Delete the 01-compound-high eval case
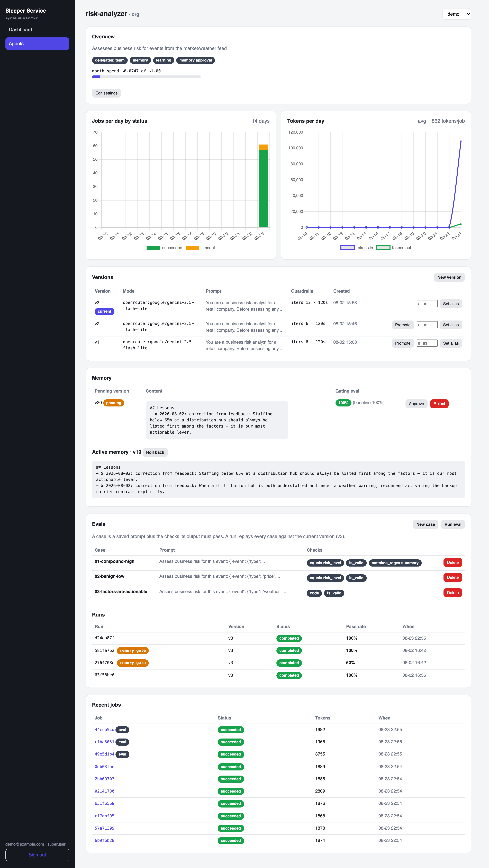The width and height of the screenshot is (489, 868). coord(453,563)
